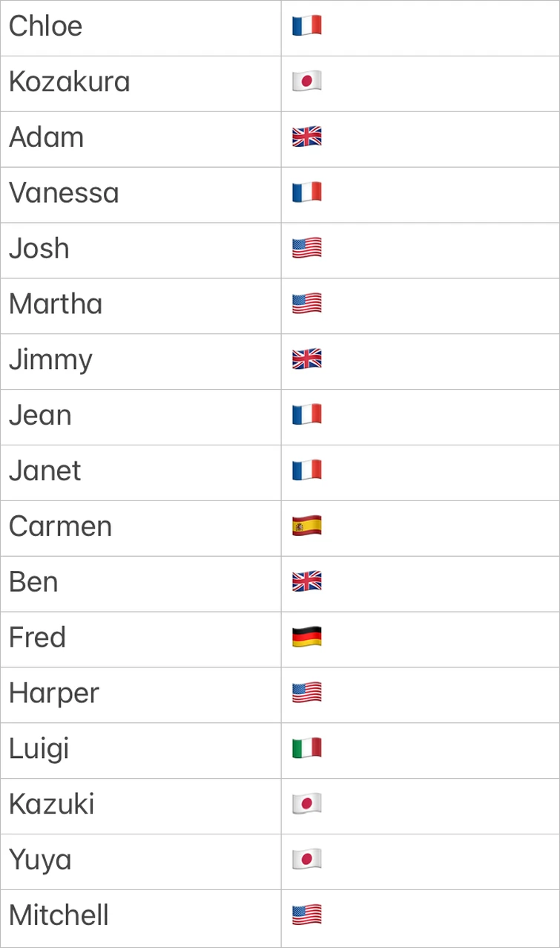Image resolution: width=560 pixels, height=948 pixels.
Task: Click the German flag beside Fred
Action: (x=306, y=638)
